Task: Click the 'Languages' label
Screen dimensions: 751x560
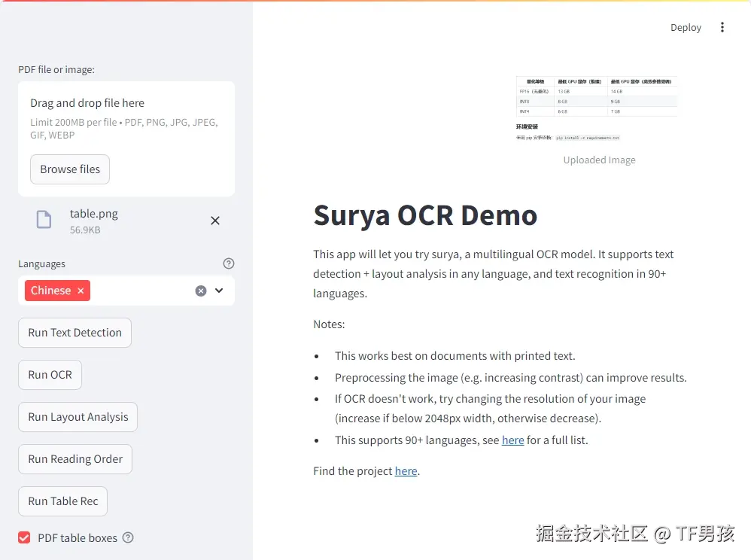Action: click(x=41, y=264)
